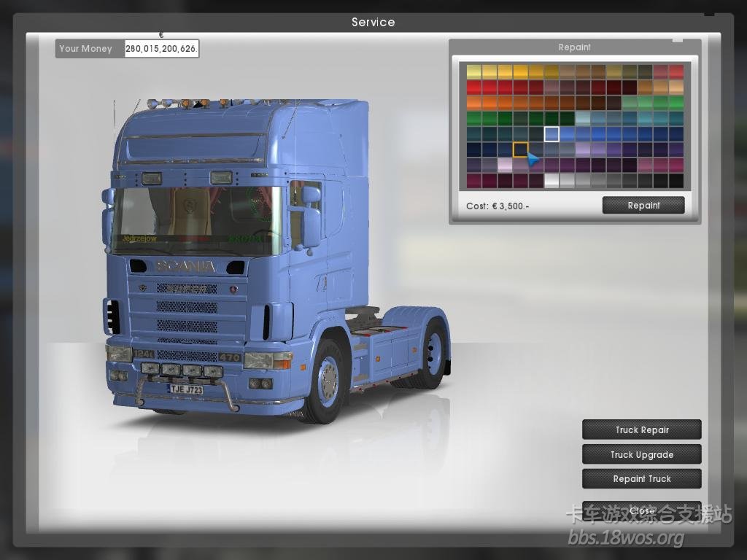Pick the bright red swatch ending the top row
This screenshot has width=747, height=560.
(x=676, y=72)
